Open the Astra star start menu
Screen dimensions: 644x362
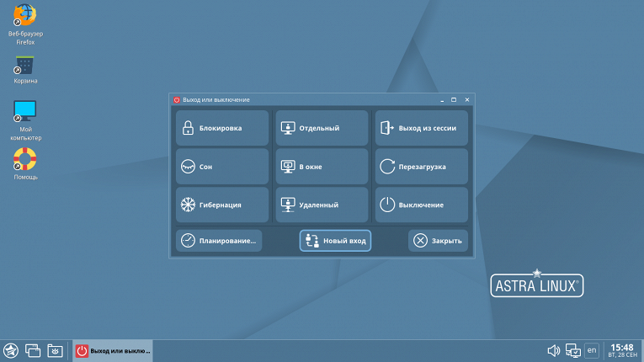11,350
